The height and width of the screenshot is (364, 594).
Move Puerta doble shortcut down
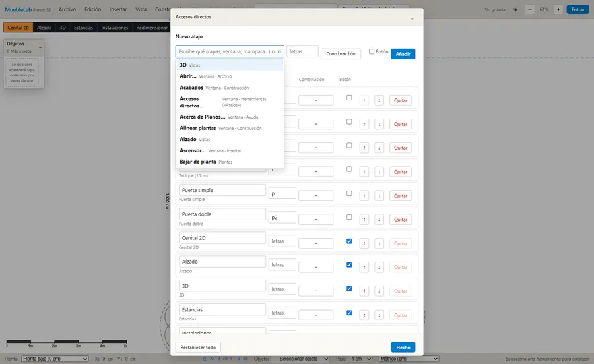tap(379, 220)
